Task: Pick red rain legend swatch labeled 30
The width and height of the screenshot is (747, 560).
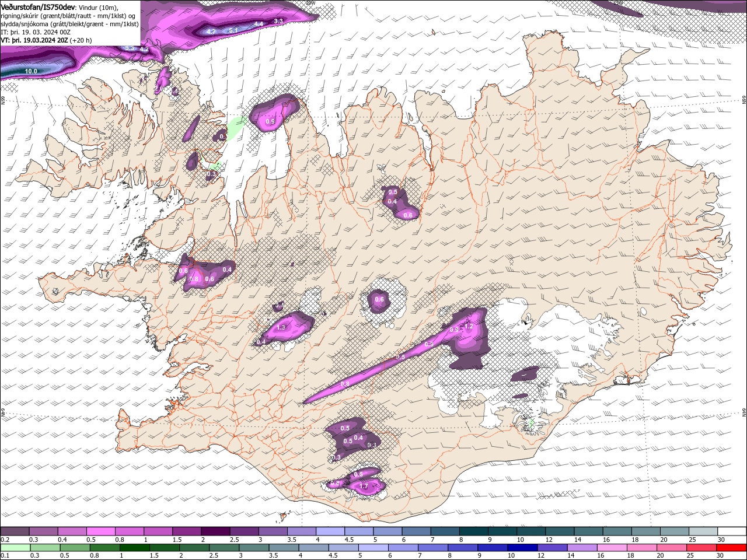Action: click(731, 548)
